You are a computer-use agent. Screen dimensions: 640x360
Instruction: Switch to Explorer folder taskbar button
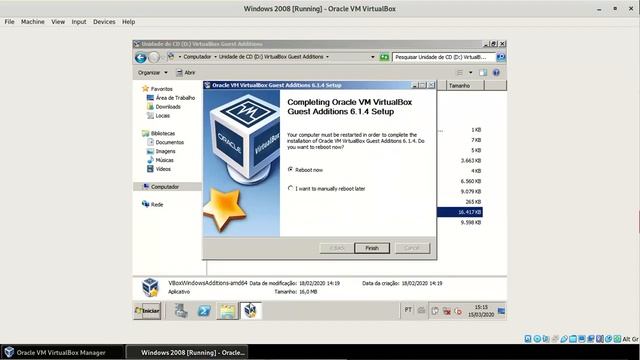tap(227, 311)
